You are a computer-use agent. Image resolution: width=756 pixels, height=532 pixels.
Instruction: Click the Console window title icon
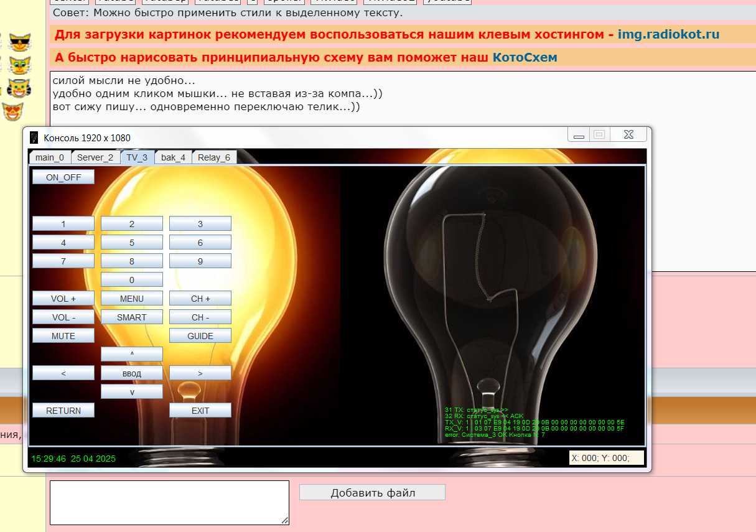34,138
